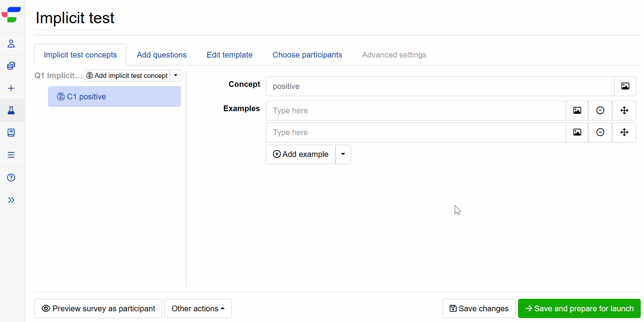The image size is (644, 322).
Task: Add image to the second example
Action: [x=577, y=133]
